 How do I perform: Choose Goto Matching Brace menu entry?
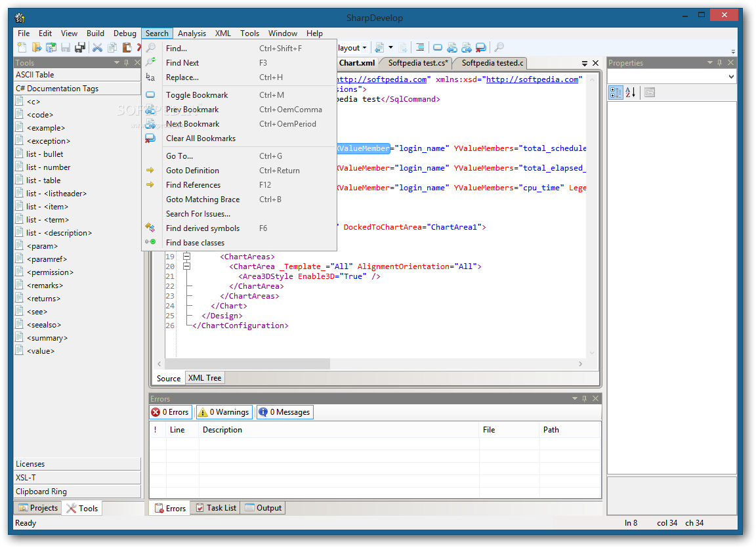click(239, 200)
